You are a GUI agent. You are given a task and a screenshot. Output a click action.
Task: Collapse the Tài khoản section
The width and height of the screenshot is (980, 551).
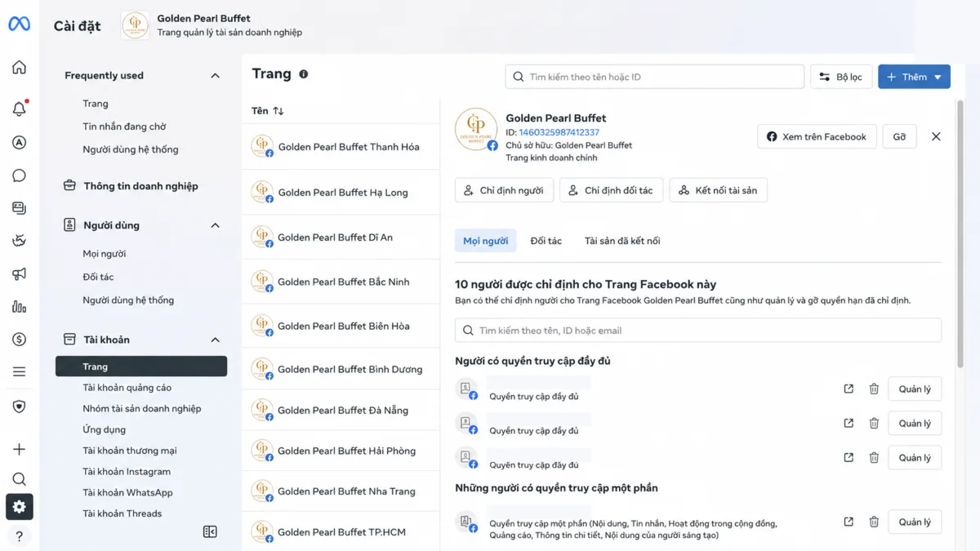click(215, 340)
